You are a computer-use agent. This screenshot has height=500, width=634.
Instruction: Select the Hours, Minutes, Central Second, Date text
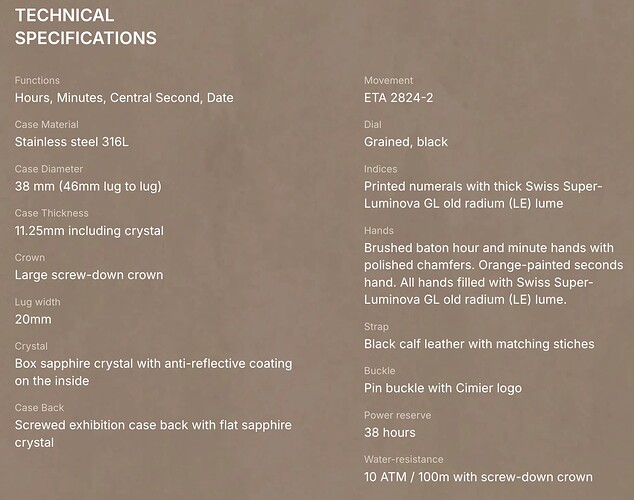coord(124,98)
